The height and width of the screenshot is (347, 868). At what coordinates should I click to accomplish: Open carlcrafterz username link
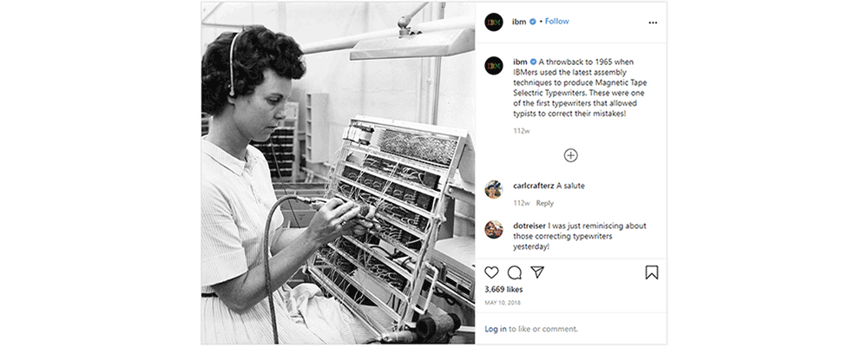tap(534, 186)
